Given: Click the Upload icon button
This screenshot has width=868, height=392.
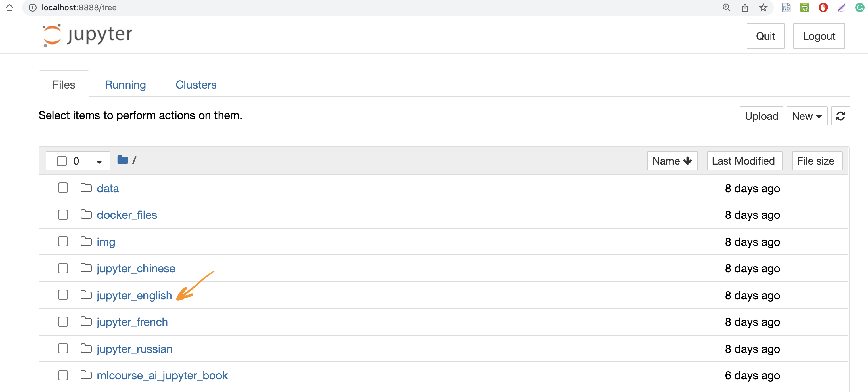Looking at the screenshot, I should (761, 116).
